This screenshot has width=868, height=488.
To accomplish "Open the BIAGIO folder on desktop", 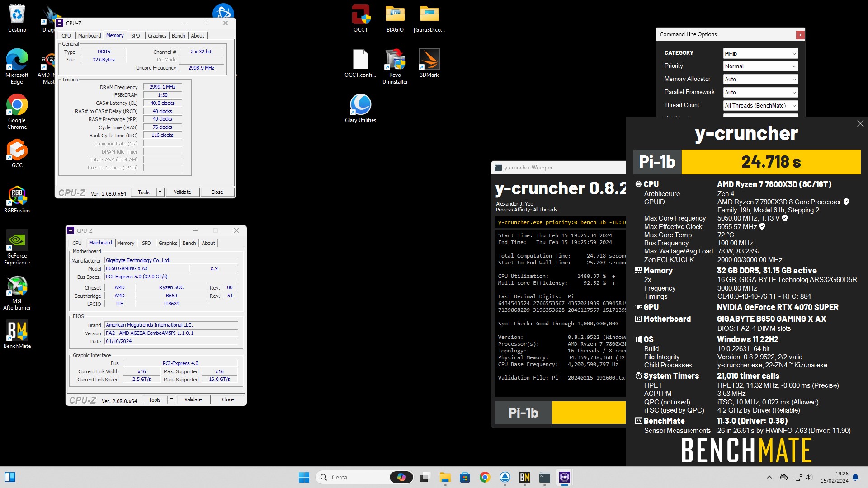I will (x=395, y=18).
